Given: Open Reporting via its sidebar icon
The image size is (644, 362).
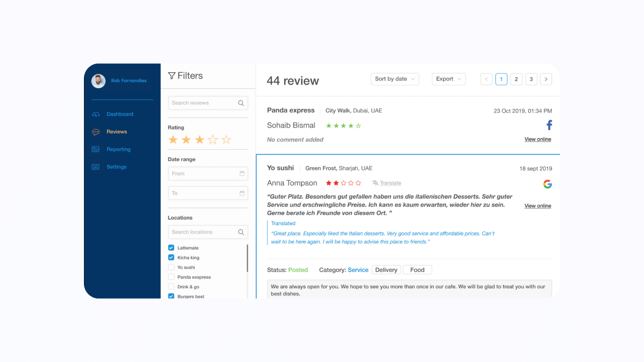Looking at the screenshot, I should click(95, 149).
